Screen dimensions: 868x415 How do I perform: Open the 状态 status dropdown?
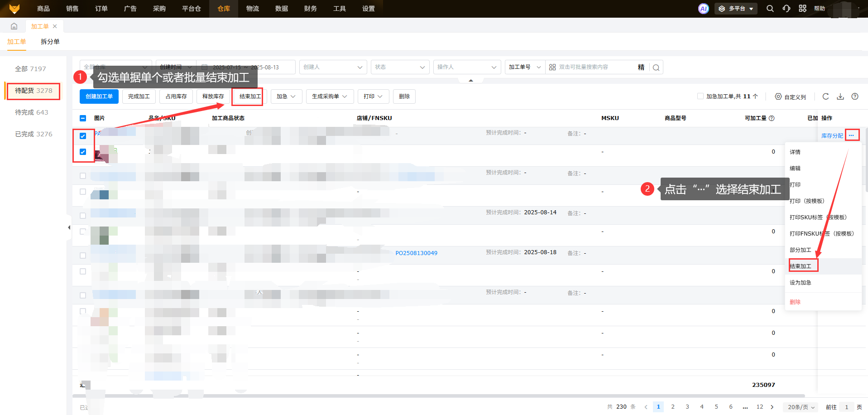(x=400, y=67)
